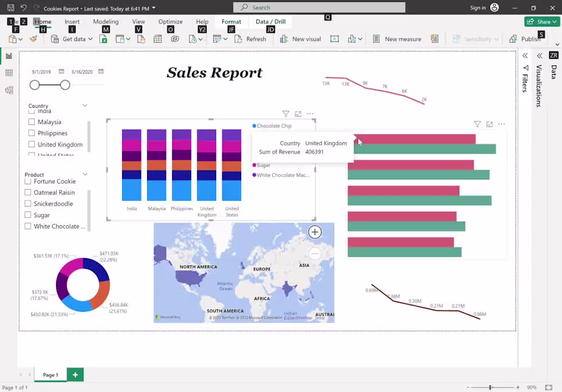
Task: Click the date slider right handle
Action: tap(65, 85)
